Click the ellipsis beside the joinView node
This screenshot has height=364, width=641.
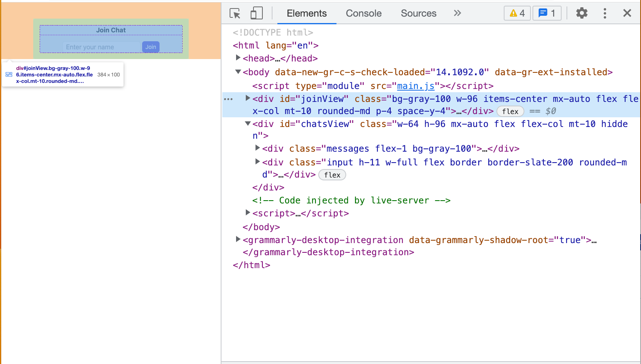pyautogui.click(x=228, y=99)
